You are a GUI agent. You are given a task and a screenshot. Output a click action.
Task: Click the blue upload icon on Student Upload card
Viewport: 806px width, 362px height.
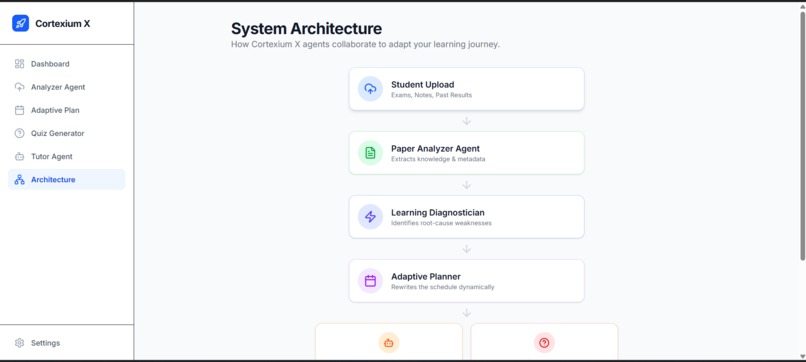(370, 89)
